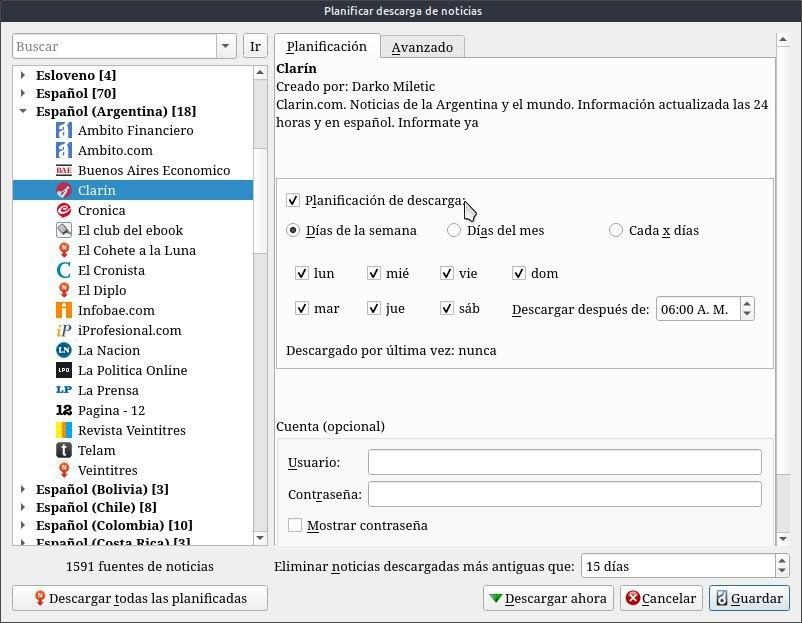The width and height of the screenshot is (802, 623).
Task: Select Días del mes radio button
Action: click(x=454, y=231)
